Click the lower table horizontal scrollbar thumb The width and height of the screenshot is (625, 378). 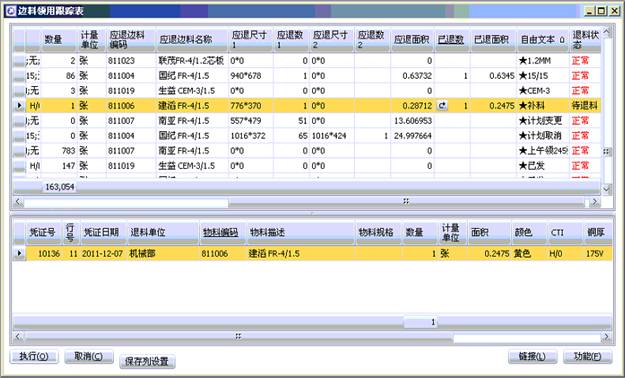[238, 337]
